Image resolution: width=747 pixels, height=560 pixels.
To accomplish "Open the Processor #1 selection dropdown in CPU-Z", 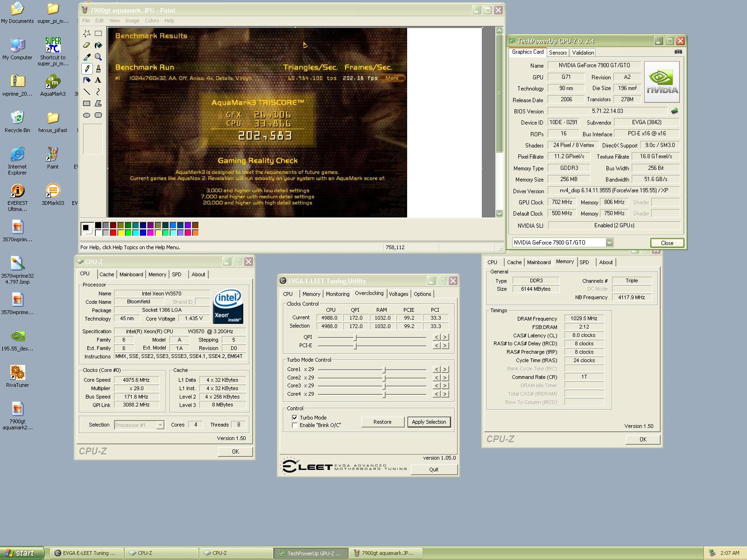I will pyautogui.click(x=160, y=425).
